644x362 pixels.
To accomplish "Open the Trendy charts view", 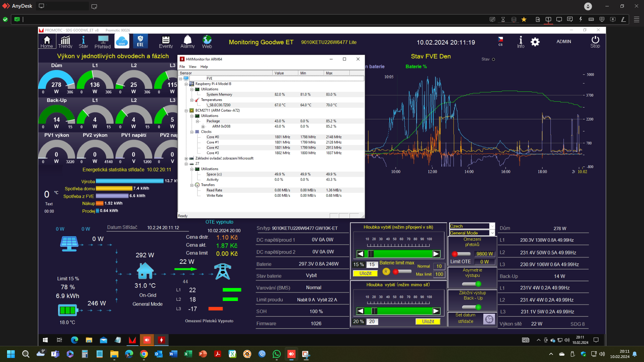I will 65,42.
